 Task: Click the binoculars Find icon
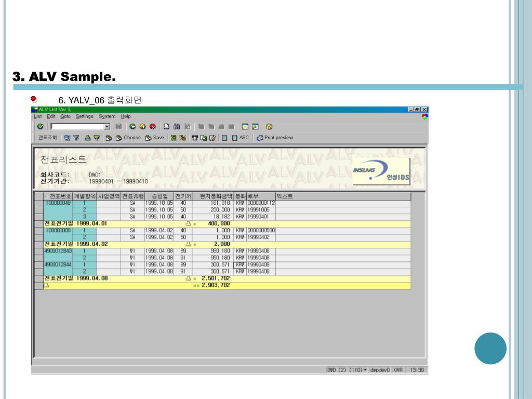[177, 127]
